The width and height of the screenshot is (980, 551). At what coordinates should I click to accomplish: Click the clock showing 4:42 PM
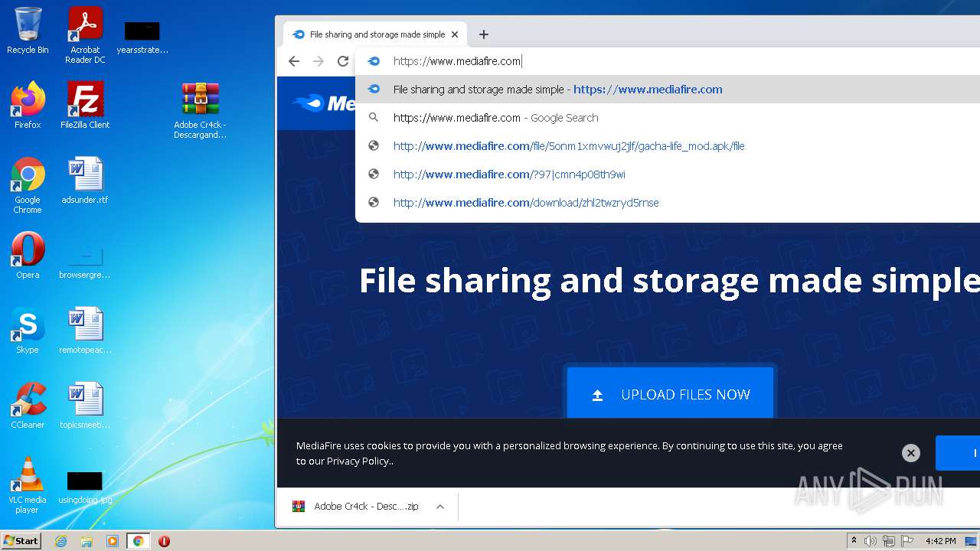coord(940,541)
